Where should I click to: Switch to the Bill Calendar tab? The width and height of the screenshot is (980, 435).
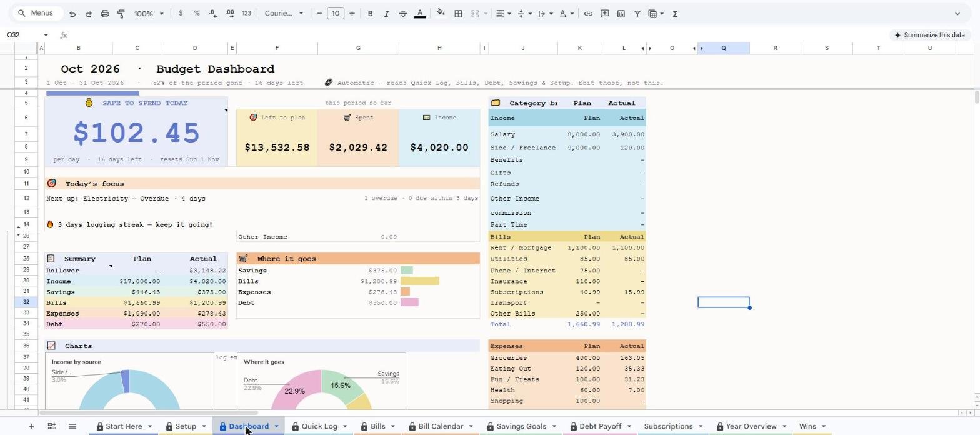[x=441, y=426]
